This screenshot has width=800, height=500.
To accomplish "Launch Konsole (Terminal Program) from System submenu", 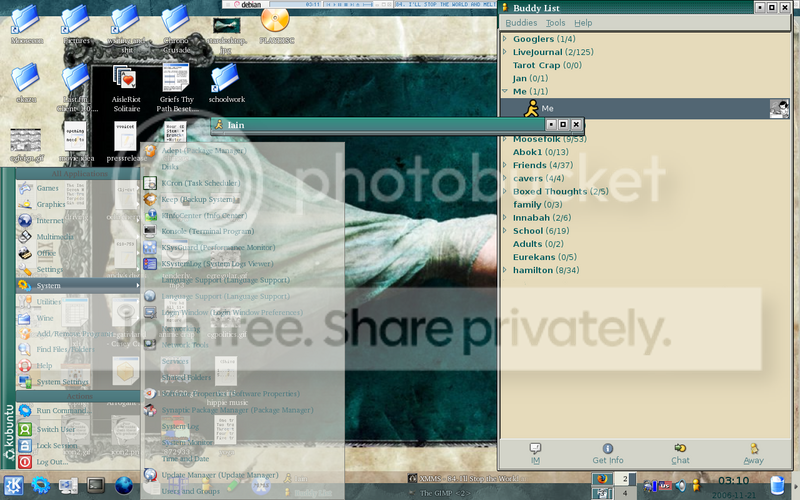I will 243,231.
